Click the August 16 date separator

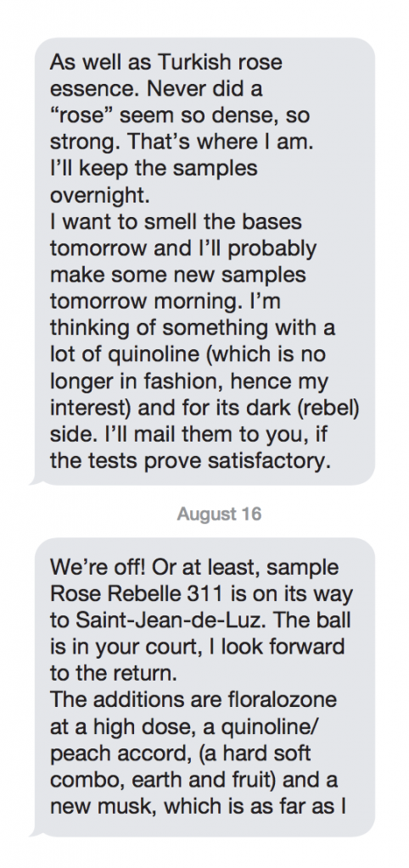[x=219, y=515]
